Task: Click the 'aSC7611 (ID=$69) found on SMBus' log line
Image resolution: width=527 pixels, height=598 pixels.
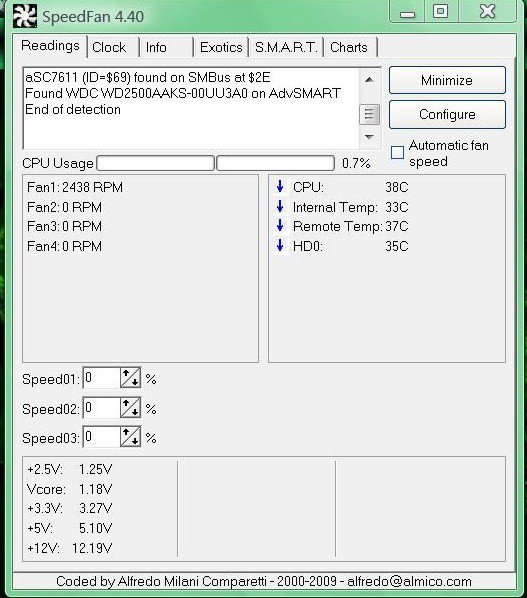Action: 148,77
